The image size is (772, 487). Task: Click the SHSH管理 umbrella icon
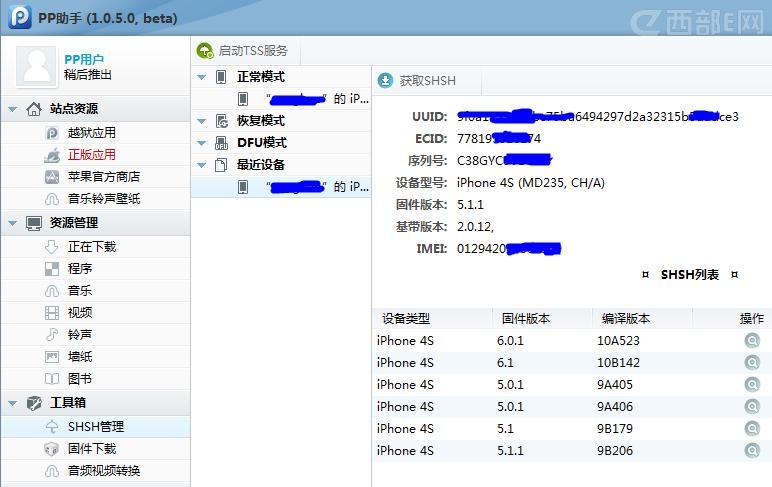click(x=52, y=426)
